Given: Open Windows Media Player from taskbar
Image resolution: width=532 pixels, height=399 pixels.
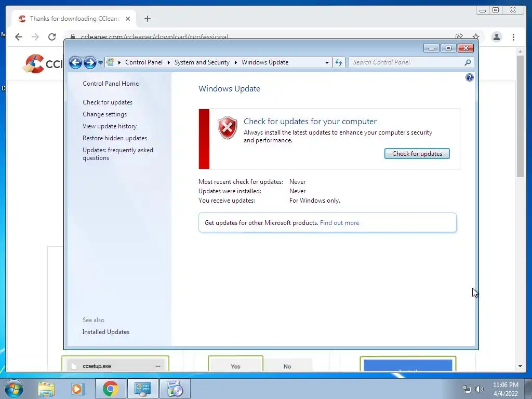Looking at the screenshot, I should coord(77,389).
